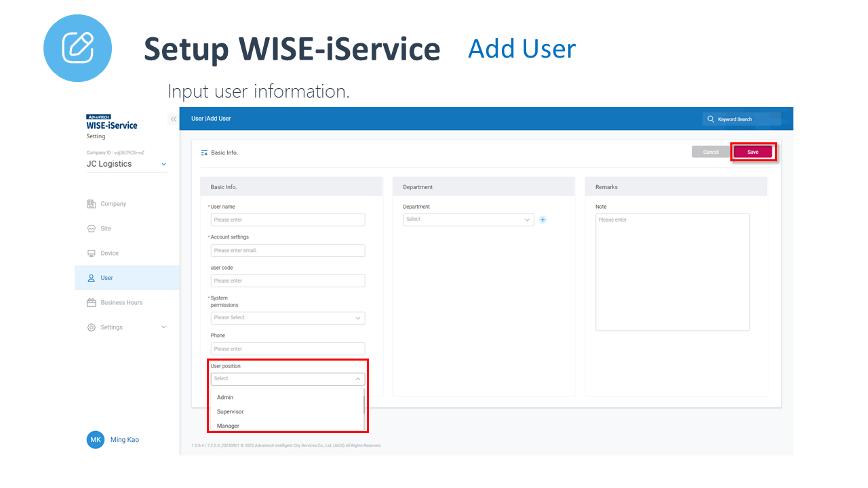This screenshot has height=488, width=868.
Task: Click the Company building icon in sidebar
Action: click(92, 204)
